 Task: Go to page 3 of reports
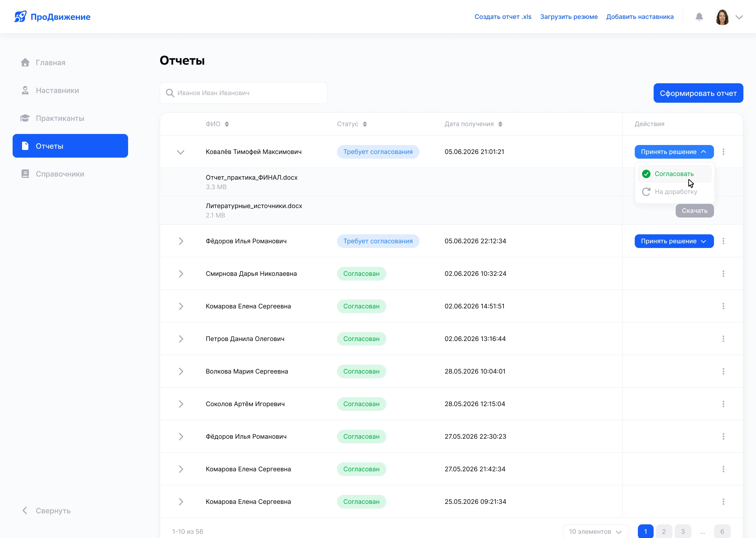(683, 531)
